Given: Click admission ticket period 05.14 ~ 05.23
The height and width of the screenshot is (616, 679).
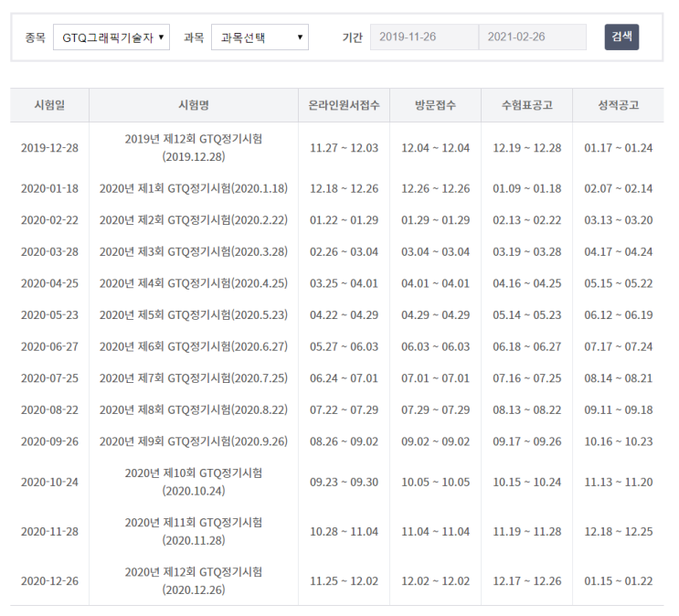Looking at the screenshot, I should 527,315.
